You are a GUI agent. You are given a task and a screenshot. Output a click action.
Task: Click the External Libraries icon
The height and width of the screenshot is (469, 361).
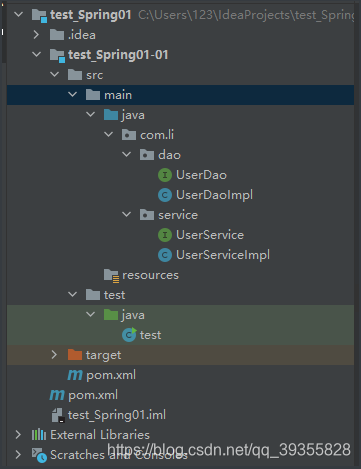pyautogui.click(x=39, y=435)
